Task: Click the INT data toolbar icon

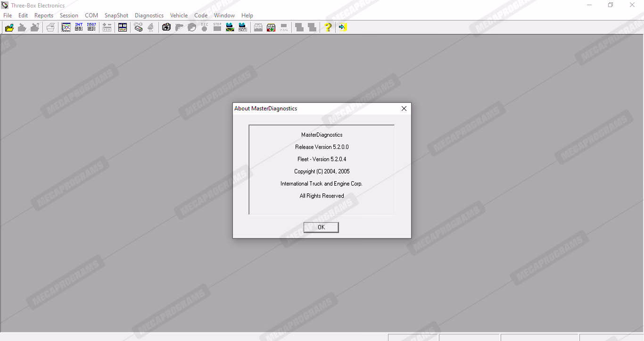Action: point(79,27)
